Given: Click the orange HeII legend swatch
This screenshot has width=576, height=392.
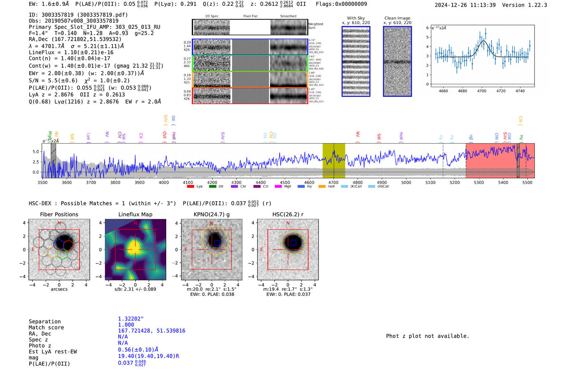Looking at the screenshot, I should [322, 186].
